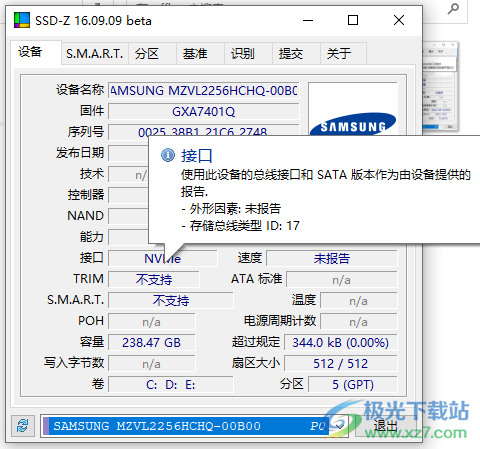Click the SSD-Z application icon in title bar

pyautogui.click(x=22, y=20)
